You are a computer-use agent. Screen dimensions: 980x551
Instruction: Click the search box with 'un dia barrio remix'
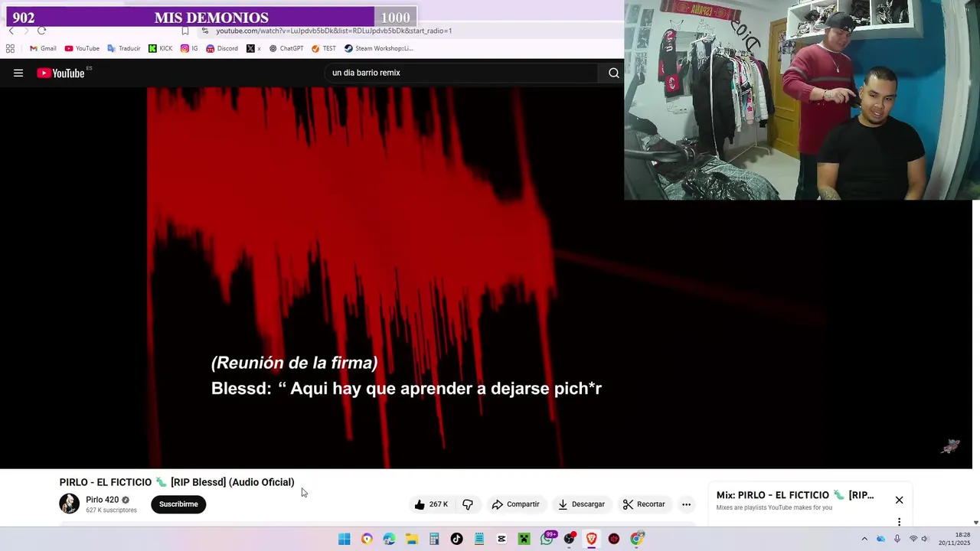462,73
